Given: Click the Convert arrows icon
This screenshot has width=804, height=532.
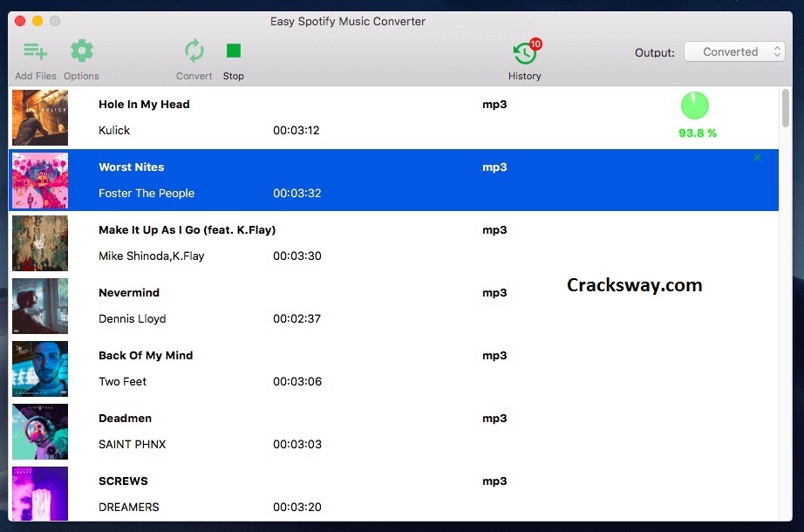Looking at the screenshot, I should pyautogui.click(x=194, y=51).
